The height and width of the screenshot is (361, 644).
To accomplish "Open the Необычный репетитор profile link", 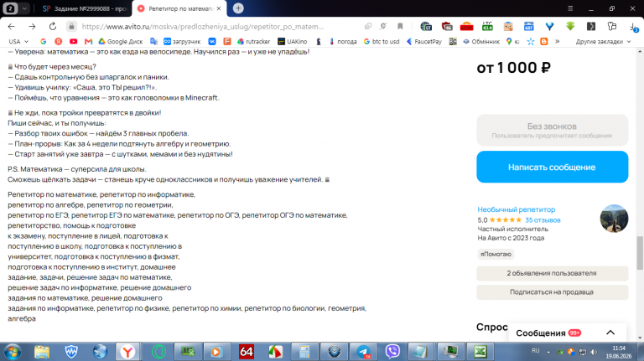I will 516,209.
